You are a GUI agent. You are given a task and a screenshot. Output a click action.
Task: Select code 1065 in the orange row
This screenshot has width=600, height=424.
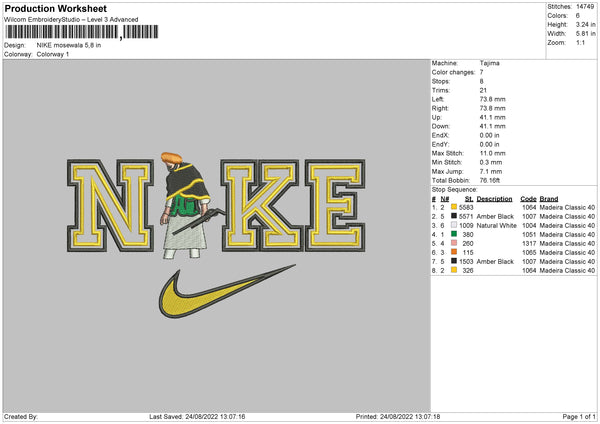click(x=529, y=253)
